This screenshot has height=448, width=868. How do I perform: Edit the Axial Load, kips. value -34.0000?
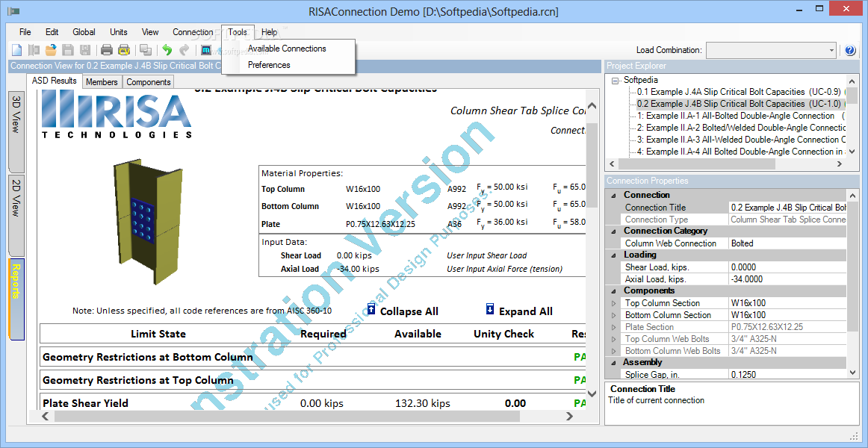click(787, 279)
